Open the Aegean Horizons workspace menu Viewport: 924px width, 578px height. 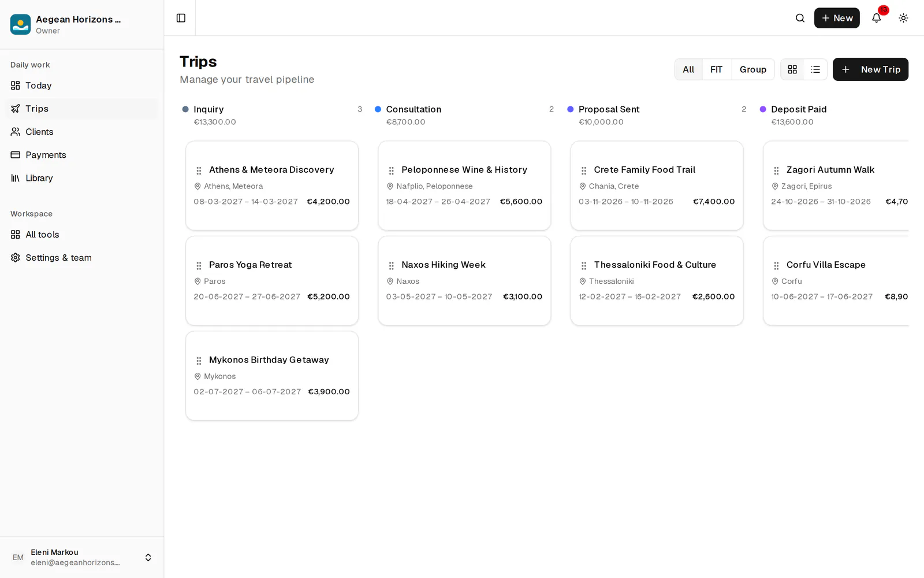click(x=81, y=24)
